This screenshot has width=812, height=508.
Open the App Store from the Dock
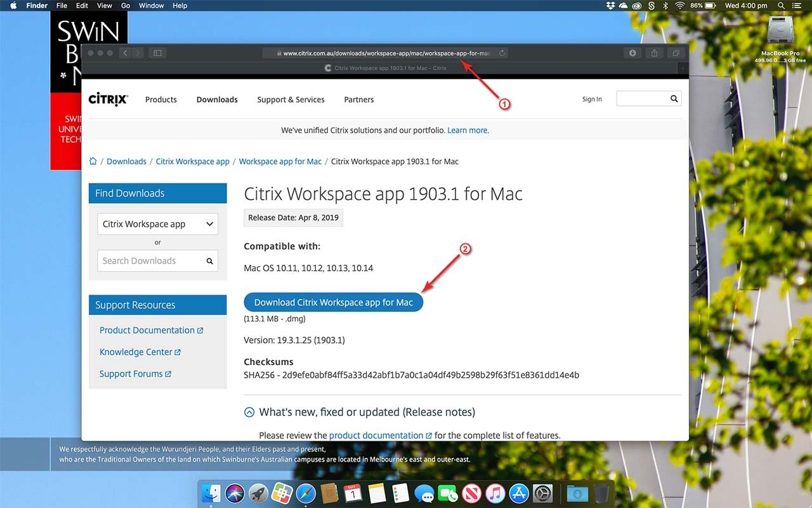(x=519, y=493)
